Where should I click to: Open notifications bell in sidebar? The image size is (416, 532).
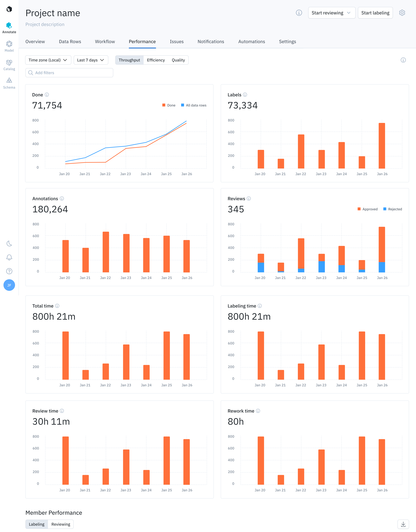9,257
